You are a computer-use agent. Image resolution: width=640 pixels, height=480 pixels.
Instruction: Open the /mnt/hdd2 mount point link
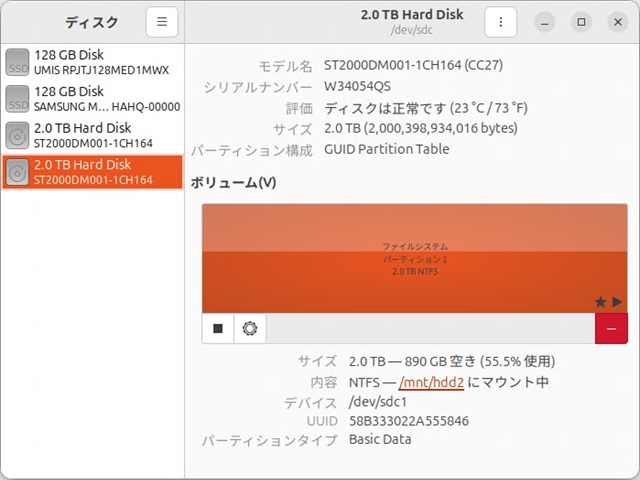431,382
